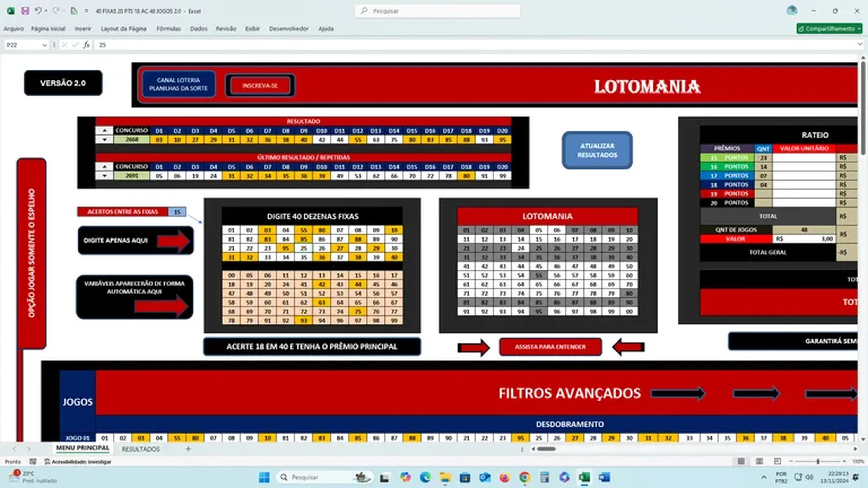Click into the formula bar showing 25
This screenshot has height=488, width=868.
[475, 45]
